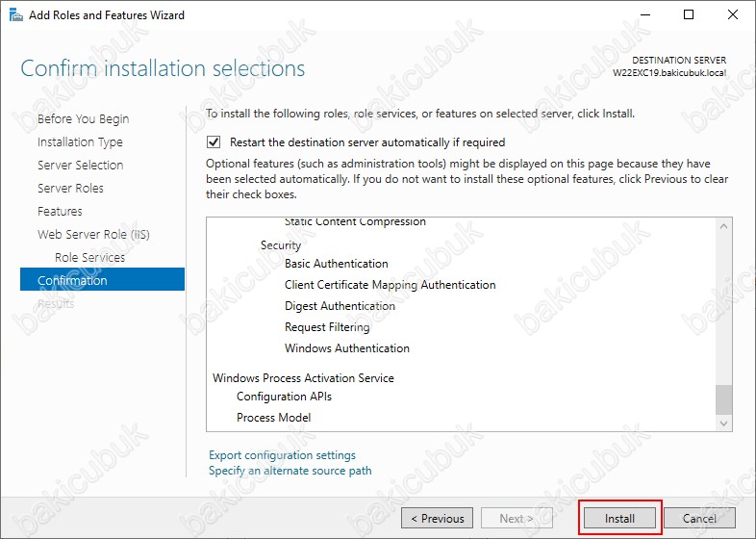The width and height of the screenshot is (756, 539).
Task: Close the wizard with the X icon
Action: click(732, 15)
